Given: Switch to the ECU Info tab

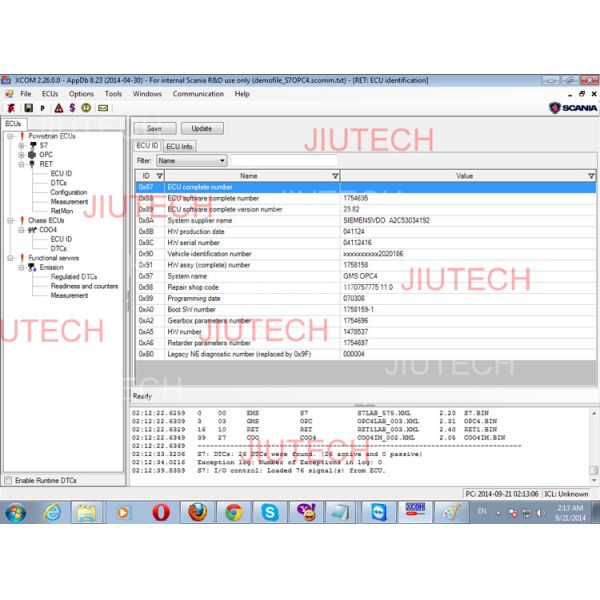Looking at the screenshot, I should click(x=180, y=146).
